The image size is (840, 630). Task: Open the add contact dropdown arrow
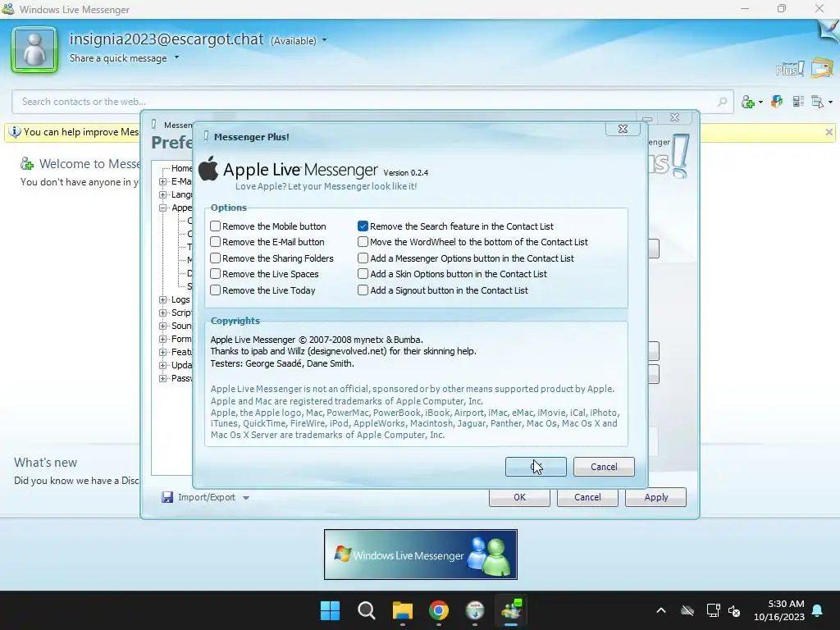click(x=760, y=102)
